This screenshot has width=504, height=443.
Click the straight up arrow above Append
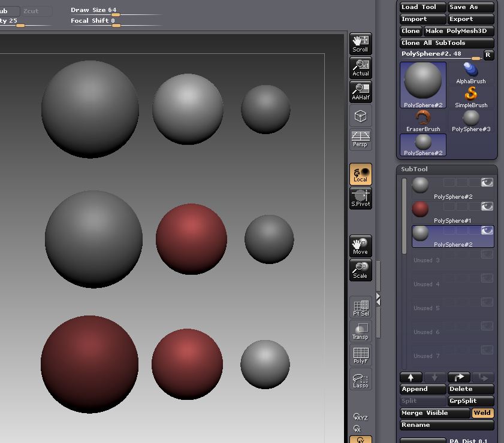tap(411, 378)
